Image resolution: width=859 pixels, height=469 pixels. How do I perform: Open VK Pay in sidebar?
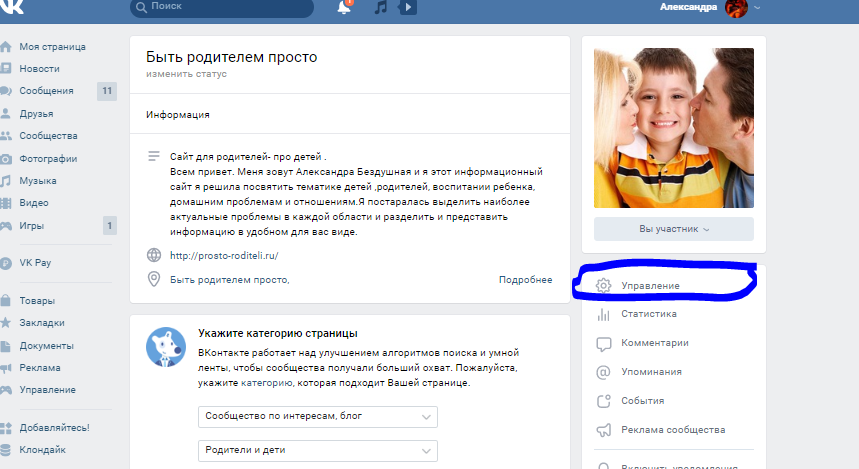pos(35,263)
